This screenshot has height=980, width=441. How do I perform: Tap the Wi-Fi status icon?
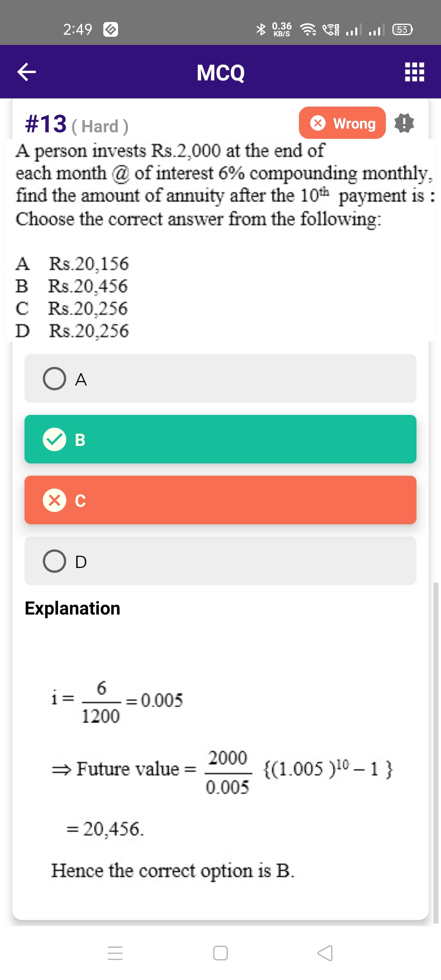(x=308, y=29)
